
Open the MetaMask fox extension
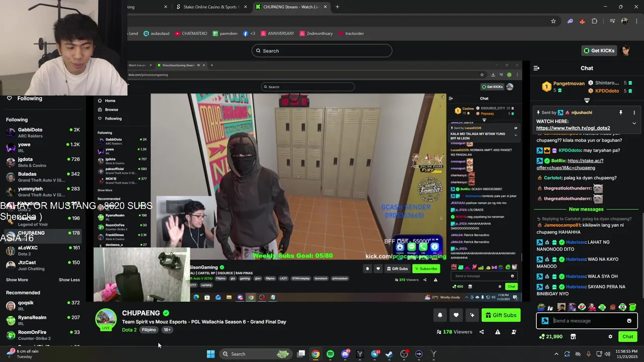(x=582, y=21)
